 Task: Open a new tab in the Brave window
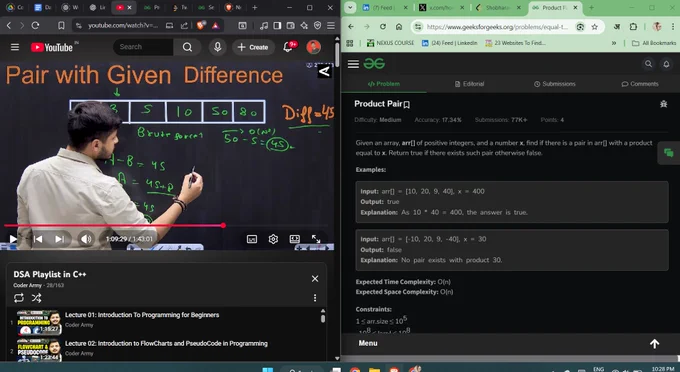click(255, 7)
